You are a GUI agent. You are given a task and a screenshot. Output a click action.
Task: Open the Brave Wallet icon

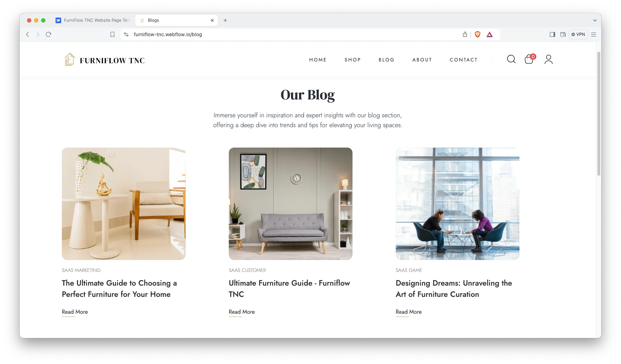563,34
